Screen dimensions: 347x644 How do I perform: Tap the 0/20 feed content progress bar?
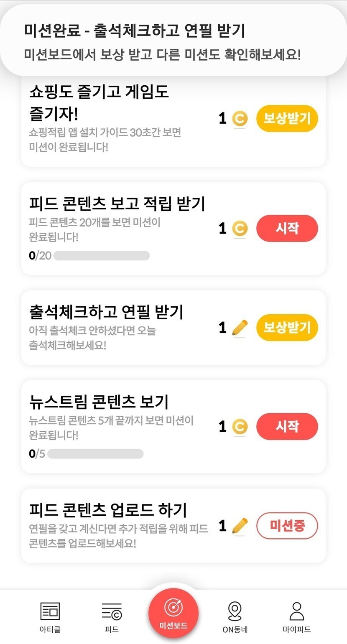[x=101, y=256]
